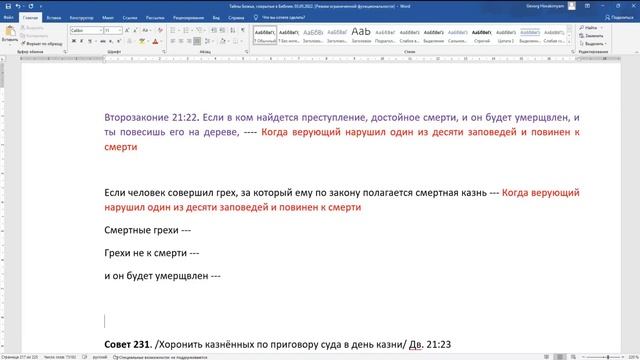Customize quick access toolbar dropdown
640x360 pixels.
41,6
